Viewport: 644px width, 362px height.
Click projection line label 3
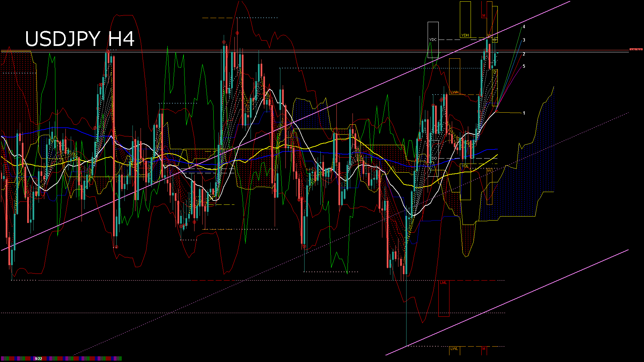click(524, 40)
